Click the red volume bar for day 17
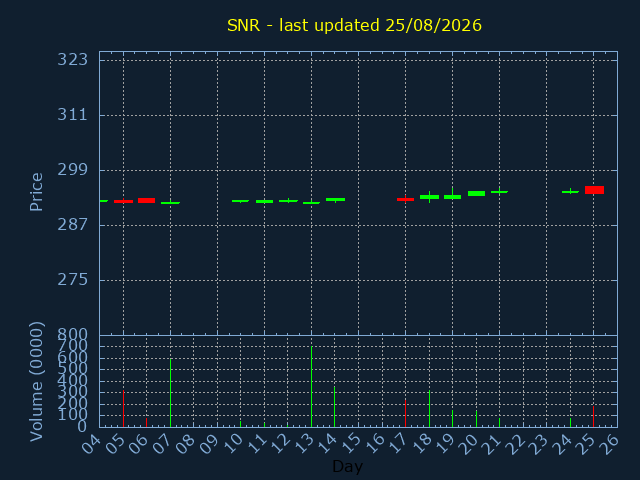The image size is (640, 480). (x=405, y=413)
